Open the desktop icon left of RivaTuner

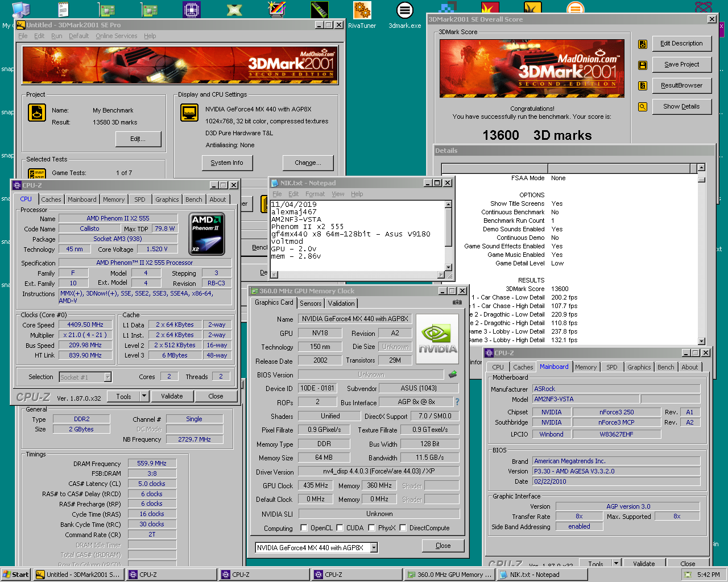pyautogui.click(x=320, y=10)
